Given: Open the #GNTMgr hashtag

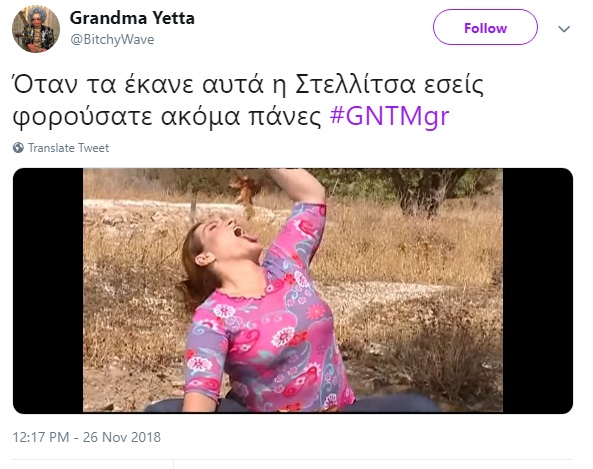Looking at the screenshot, I should coord(390,116).
